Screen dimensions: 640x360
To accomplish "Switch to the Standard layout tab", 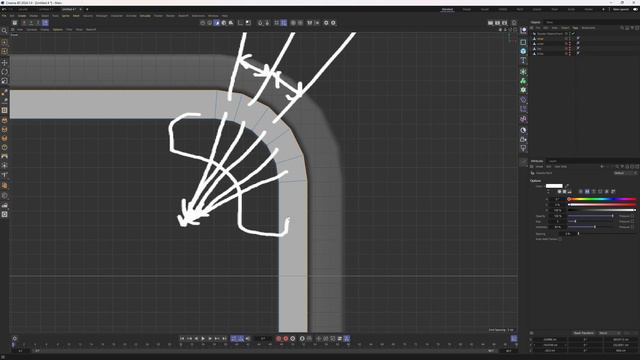I will tap(447, 9).
